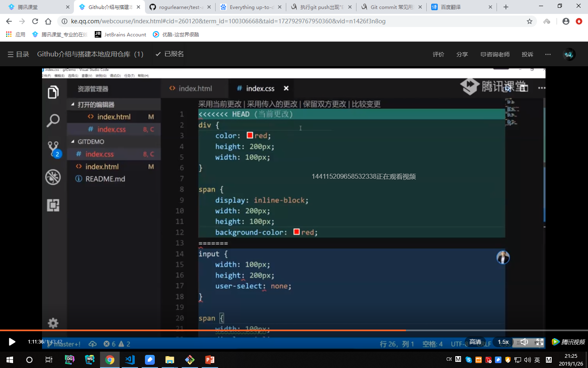Open the 优酷-这世界很酷 bookmark
Screen dimensions: 588x368
click(176, 34)
